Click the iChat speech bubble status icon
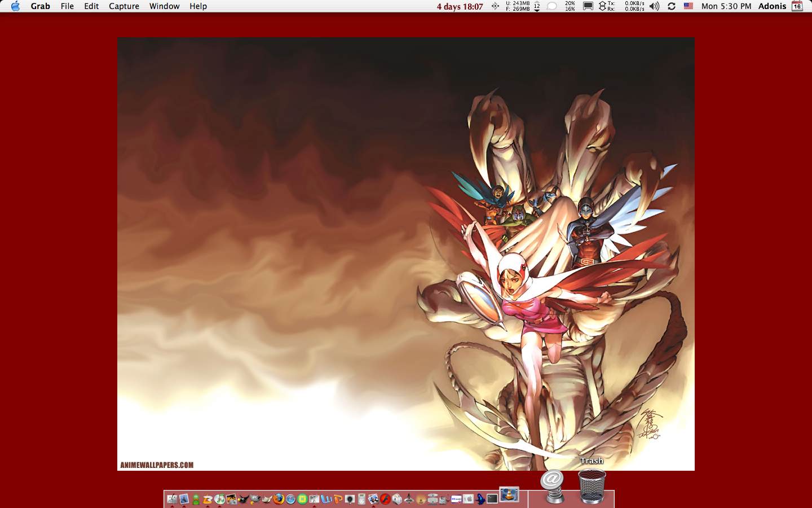812x508 pixels. coord(552,6)
